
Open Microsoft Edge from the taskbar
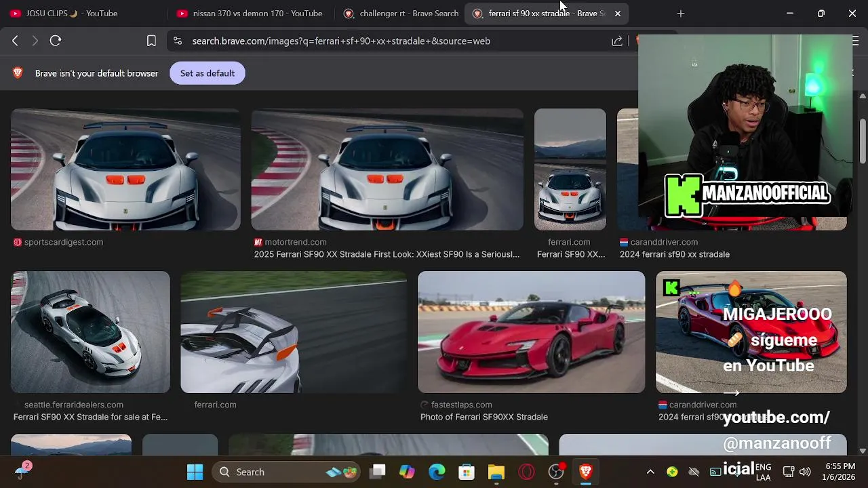(x=437, y=472)
